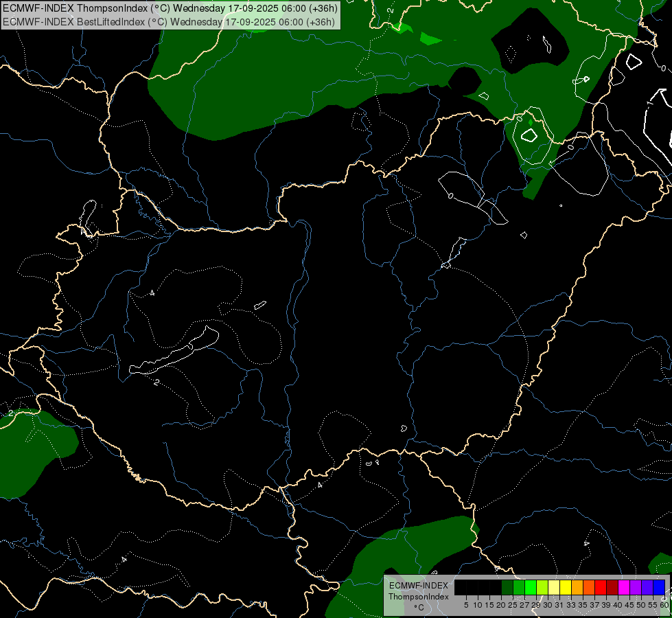Pick the medium green 25–27 legend swatch
672x618 pixels.
point(518,587)
